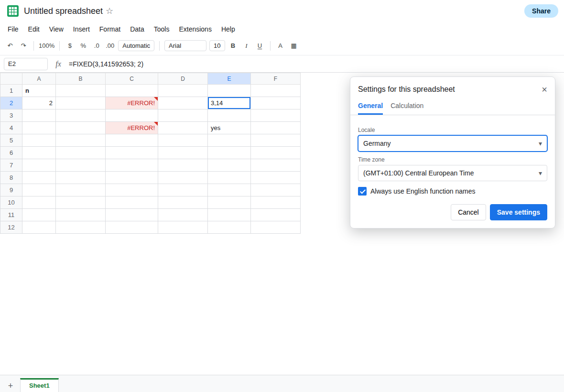Select the #ERROR! cell in row 2

point(131,103)
